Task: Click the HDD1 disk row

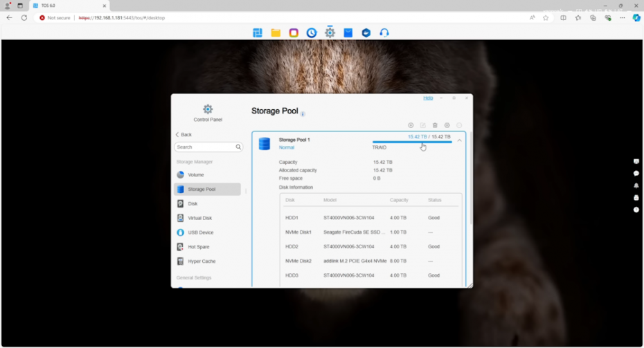Action: [371, 218]
